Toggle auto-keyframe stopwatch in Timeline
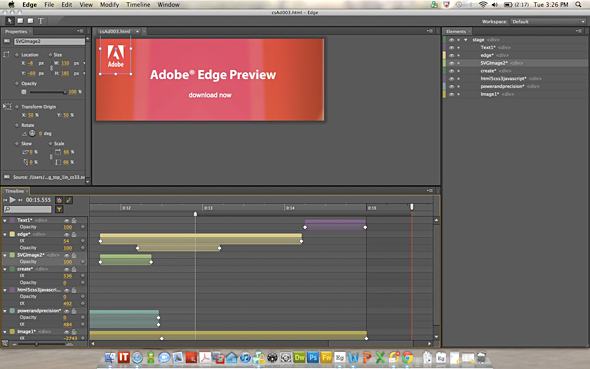The width and height of the screenshot is (590, 369). click(x=59, y=200)
